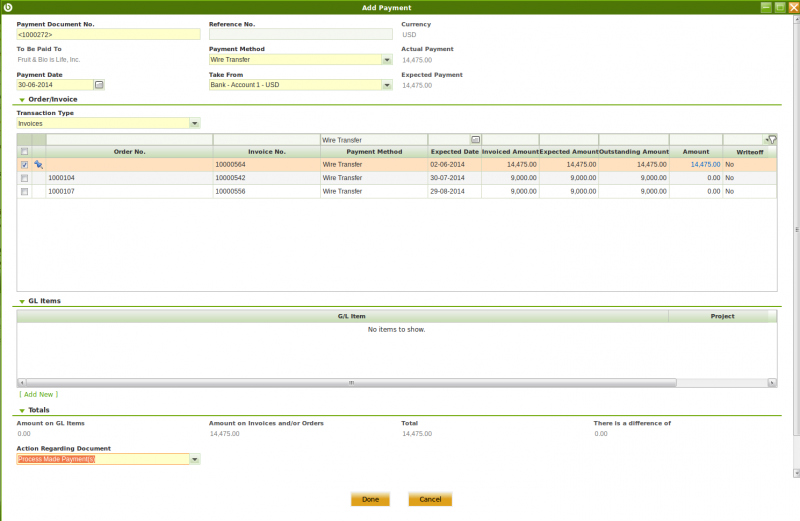Click the Amount column header

(x=696, y=152)
